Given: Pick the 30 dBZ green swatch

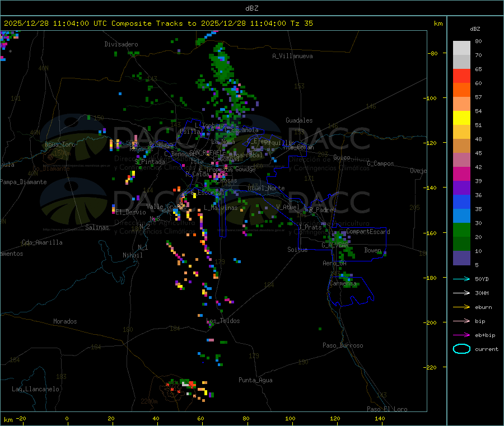Looking at the screenshot, I should click(461, 230).
